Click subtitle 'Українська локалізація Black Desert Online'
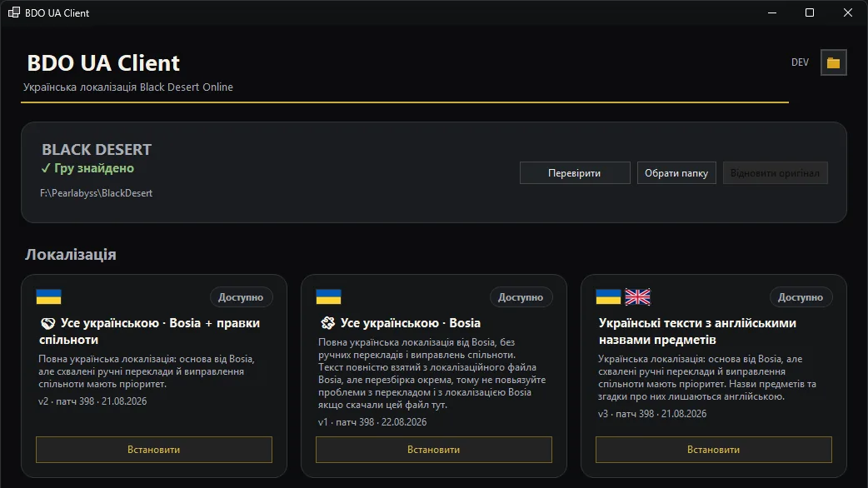This screenshot has height=488, width=868. [x=128, y=87]
